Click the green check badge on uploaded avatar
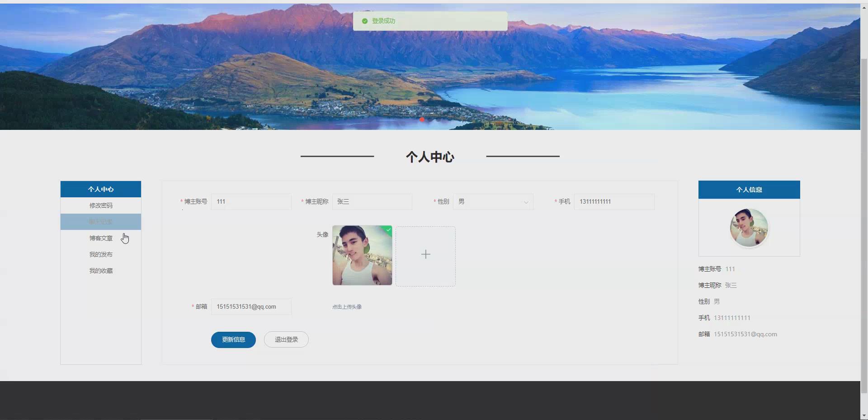The height and width of the screenshot is (420, 868). click(x=388, y=230)
